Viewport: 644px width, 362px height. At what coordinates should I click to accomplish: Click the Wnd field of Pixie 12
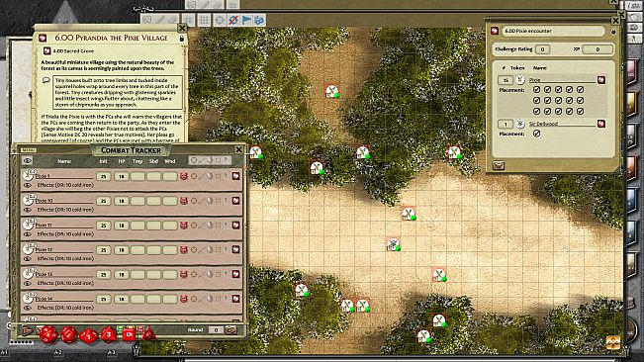click(169, 249)
